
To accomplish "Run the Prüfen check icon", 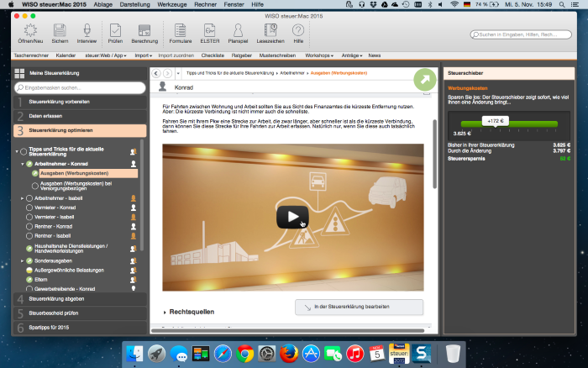I will (115, 34).
